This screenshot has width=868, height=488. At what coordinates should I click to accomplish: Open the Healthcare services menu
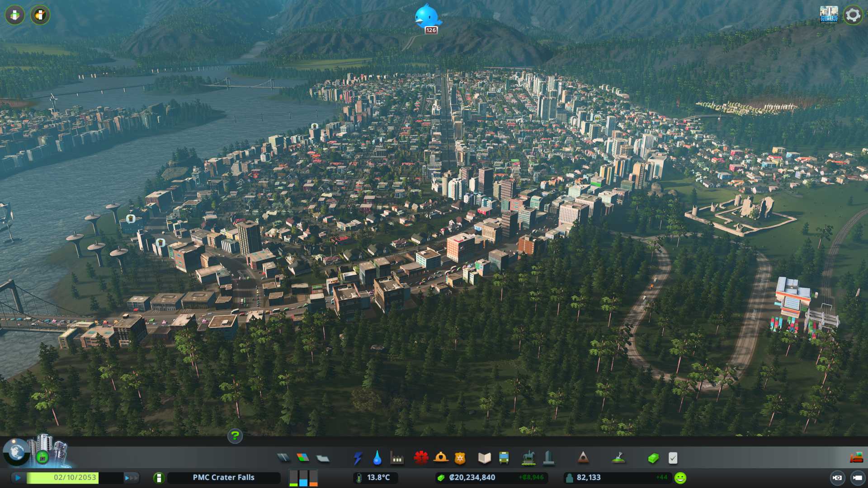[421, 458]
